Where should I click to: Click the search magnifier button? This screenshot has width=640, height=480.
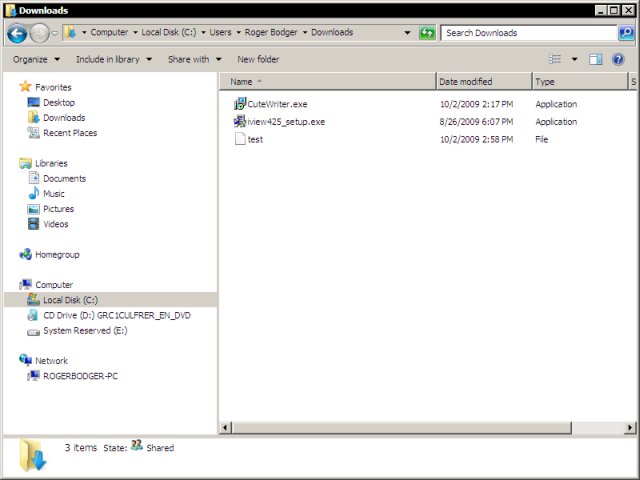626,33
